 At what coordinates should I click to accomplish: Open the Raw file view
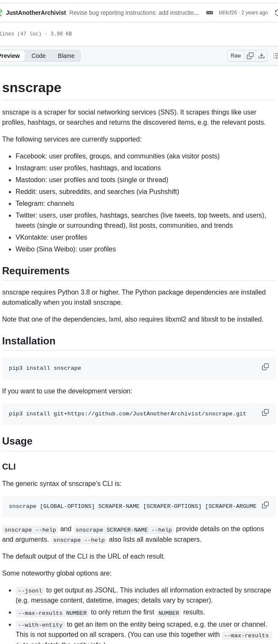[x=236, y=56]
